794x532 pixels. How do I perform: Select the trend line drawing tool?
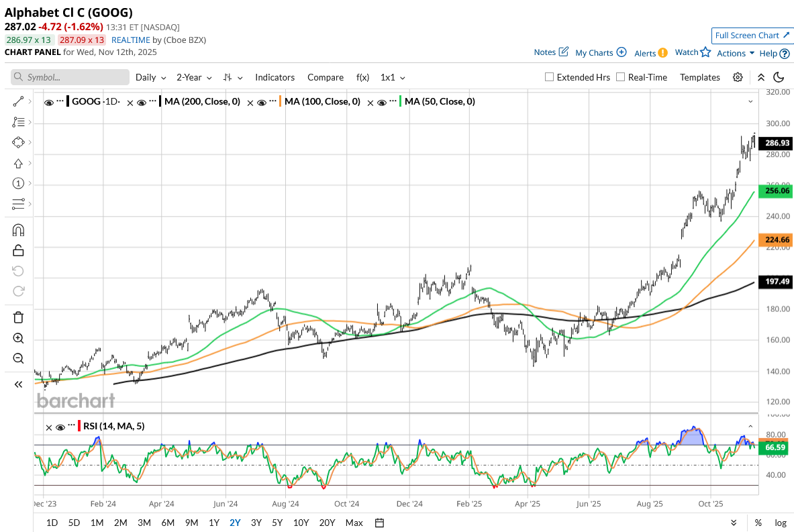click(18, 101)
